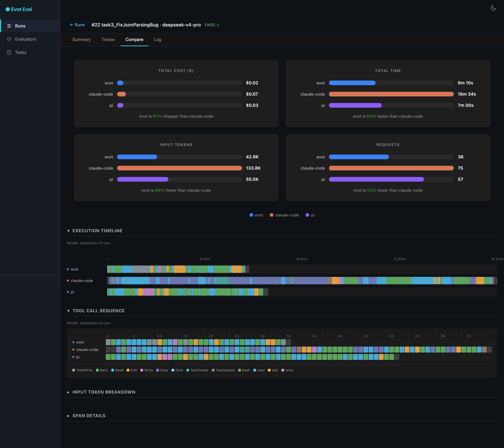
Task: Click the Evot Eval logo
Action: [19, 9]
